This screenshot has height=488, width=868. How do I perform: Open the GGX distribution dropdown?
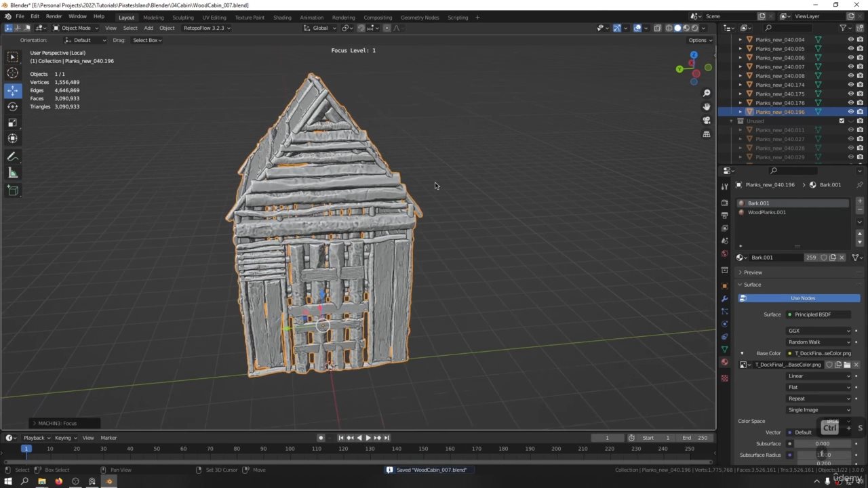pyautogui.click(x=818, y=331)
